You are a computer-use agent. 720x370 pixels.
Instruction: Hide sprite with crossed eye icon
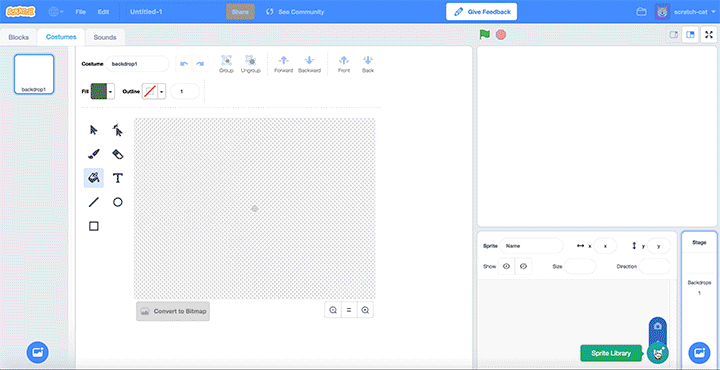[x=523, y=266]
